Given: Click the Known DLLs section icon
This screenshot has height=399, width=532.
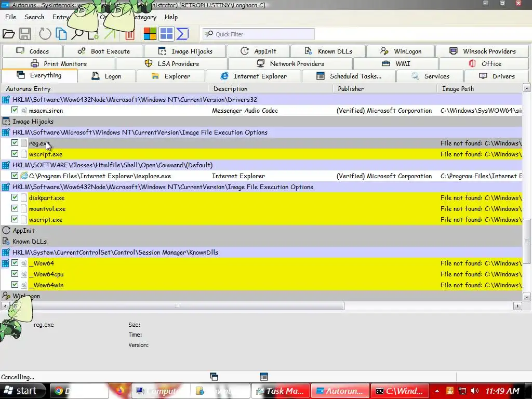Looking at the screenshot, I should (6, 241).
